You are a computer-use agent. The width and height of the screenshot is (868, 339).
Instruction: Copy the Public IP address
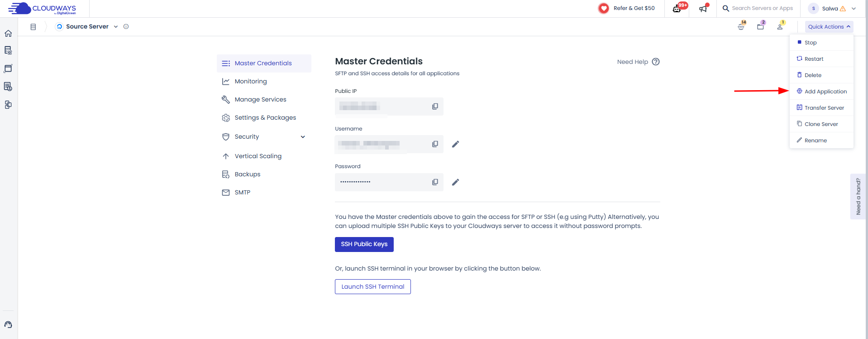[435, 107]
